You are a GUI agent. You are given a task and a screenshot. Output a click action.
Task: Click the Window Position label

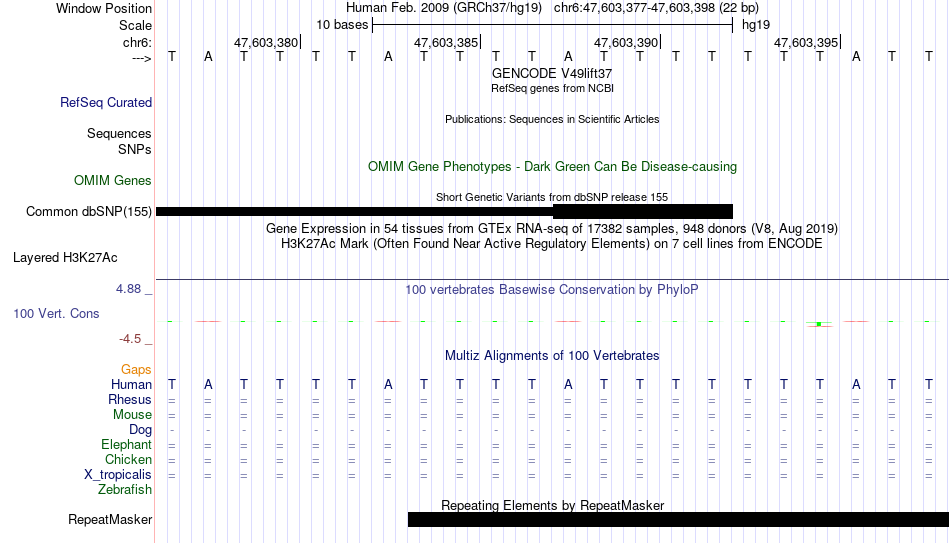(x=104, y=8)
